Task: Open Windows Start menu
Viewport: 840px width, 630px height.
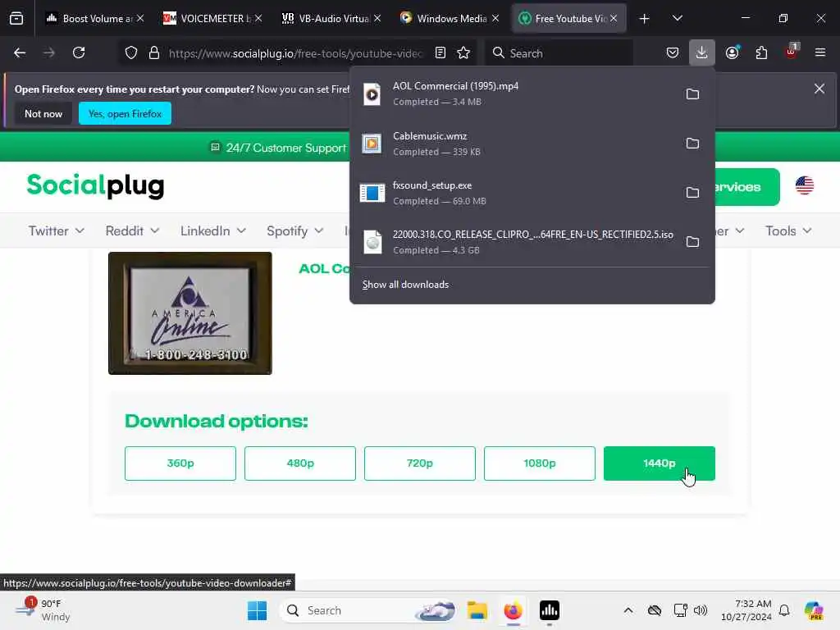Action: click(x=257, y=610)
